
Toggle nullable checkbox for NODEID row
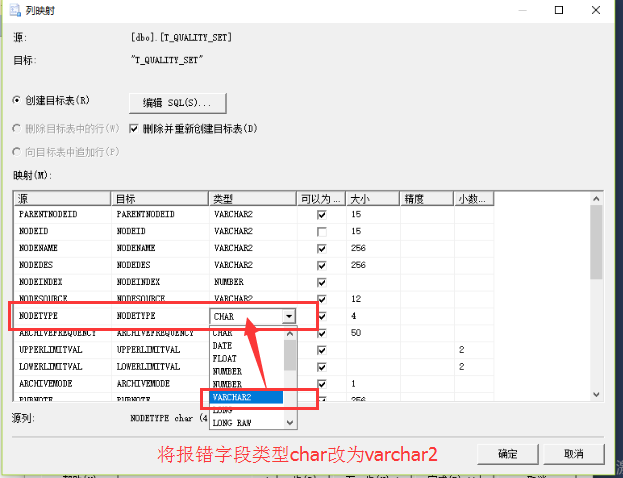tap(321, 232)
